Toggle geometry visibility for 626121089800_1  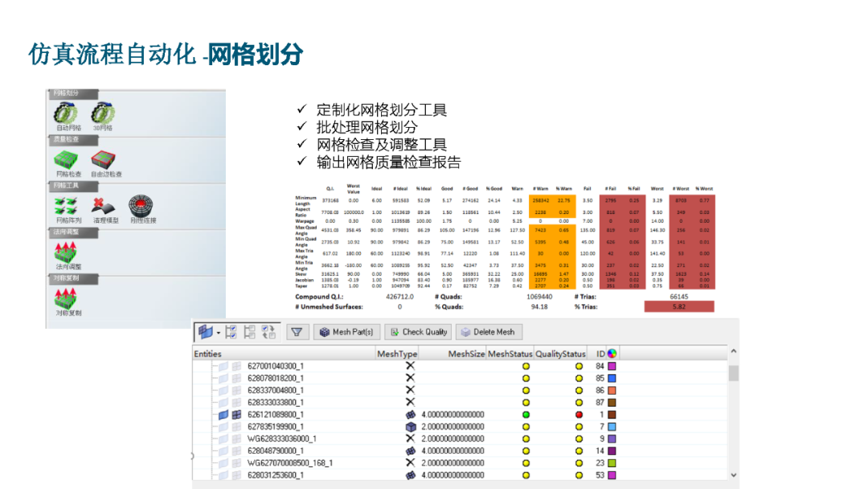point(223,415)
